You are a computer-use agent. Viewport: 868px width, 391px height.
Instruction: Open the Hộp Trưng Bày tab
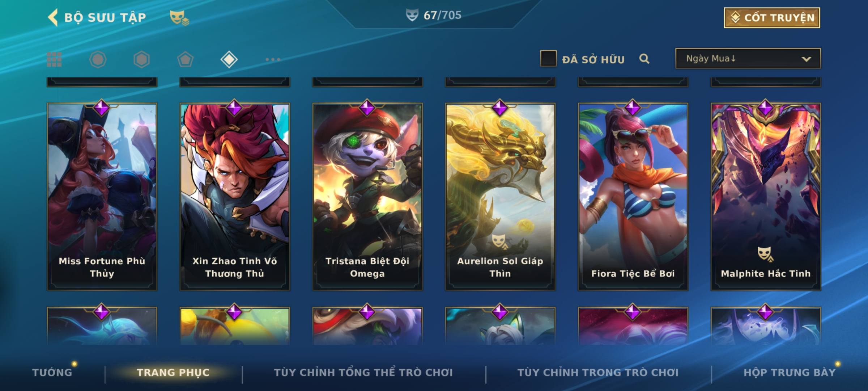click(790, 372)
